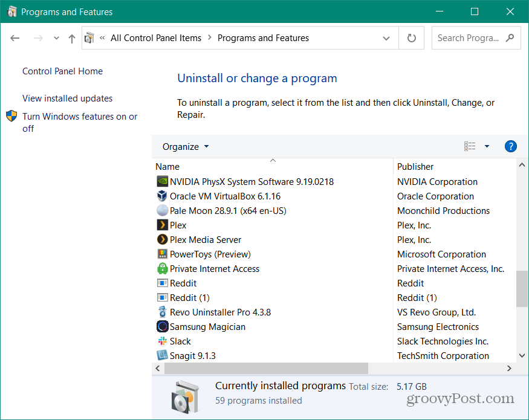
Task: Select "Snagit 9.1.3" entry text
Action: pyautogui.click(x=193, y=355)
